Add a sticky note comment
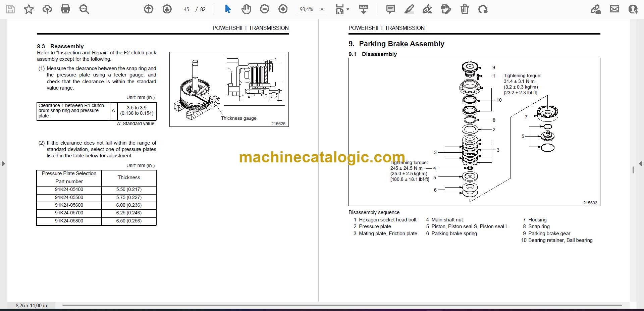Image resolution: width=644 pixels, height=311 pixels. (391, 9)
